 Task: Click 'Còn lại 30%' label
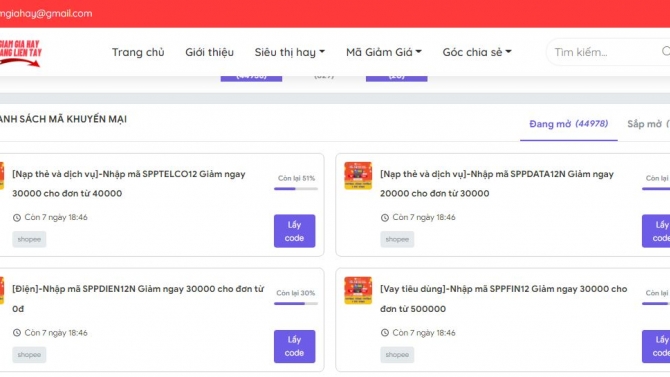coord(295,293)
